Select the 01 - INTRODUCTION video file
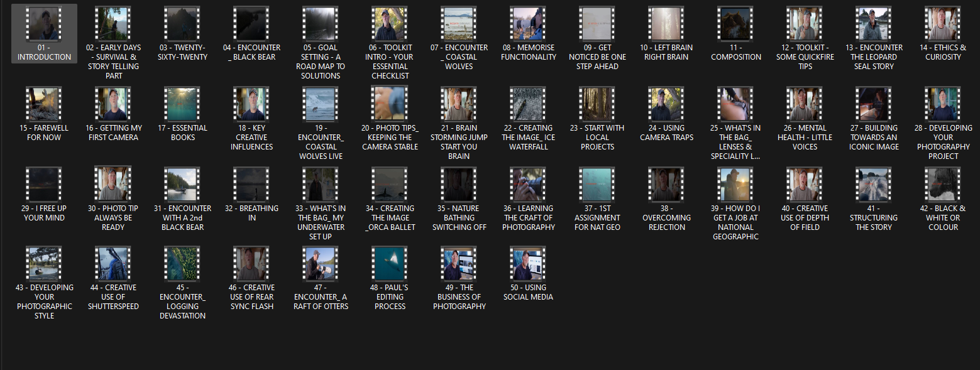Screen dimensions: 980x370 pyautogui.click(x=44, y=24)
